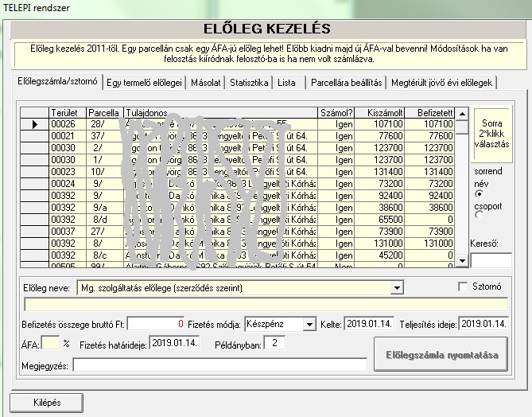
Task: Click the Tulajdonos column header
Action: point(220,113)
